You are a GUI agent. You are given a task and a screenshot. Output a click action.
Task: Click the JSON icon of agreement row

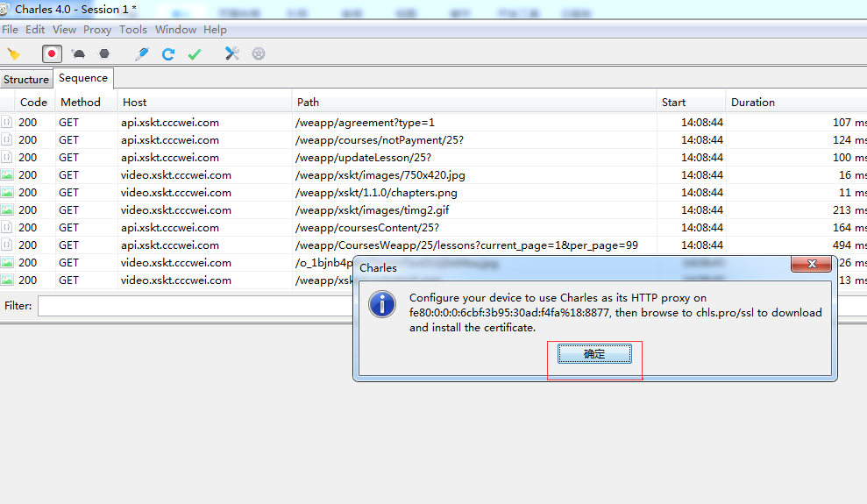coord(7,122)
